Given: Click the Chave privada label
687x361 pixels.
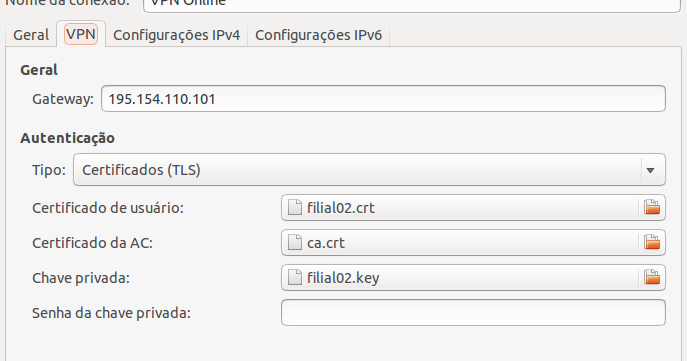Looking at the screenshot, I should tap(81, 278).
